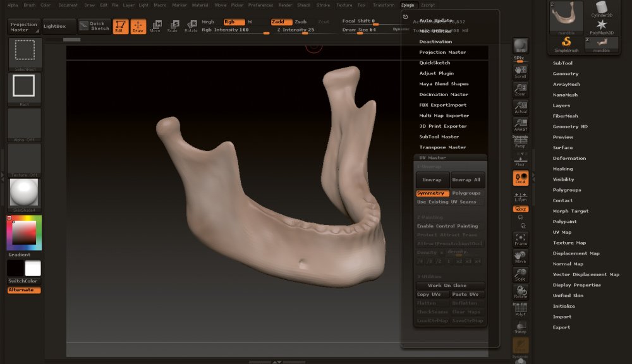Toggle Xyz rotation mode
The image size is (632, 364).
(520, 209)
